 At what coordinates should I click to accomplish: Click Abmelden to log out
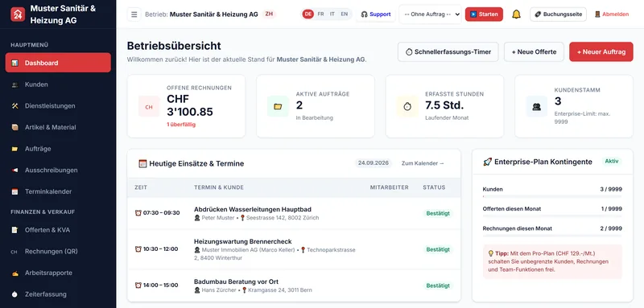[x=611, y=14]
